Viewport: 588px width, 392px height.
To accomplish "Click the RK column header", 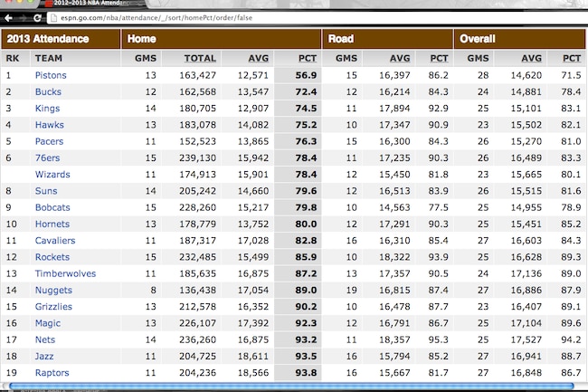I will pos(13,58).
